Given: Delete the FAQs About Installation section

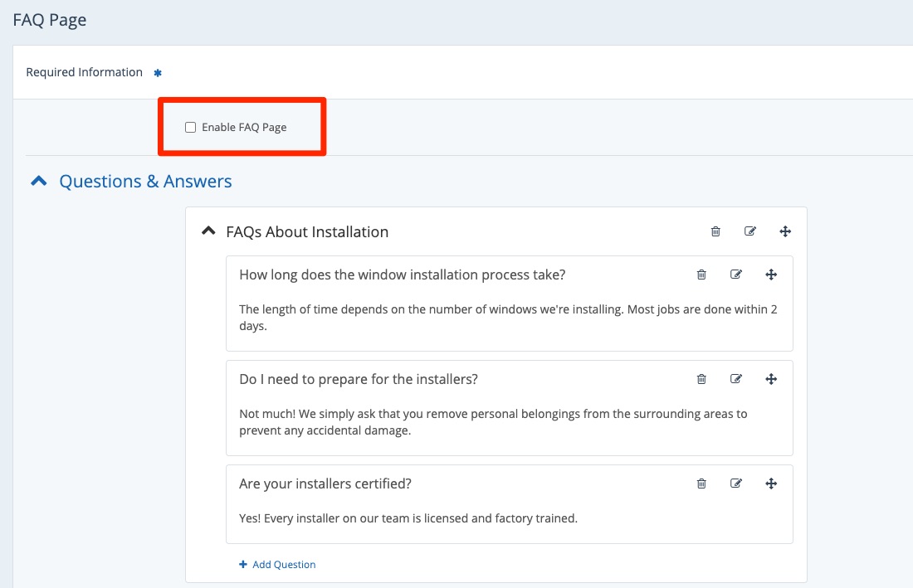Looking at the screenshot, I should click(x=715, y=232).
